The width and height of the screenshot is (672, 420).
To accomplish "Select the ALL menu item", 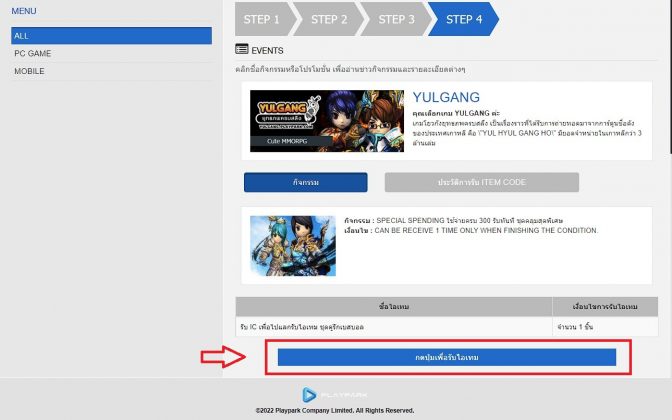I will tap(111, 36).
